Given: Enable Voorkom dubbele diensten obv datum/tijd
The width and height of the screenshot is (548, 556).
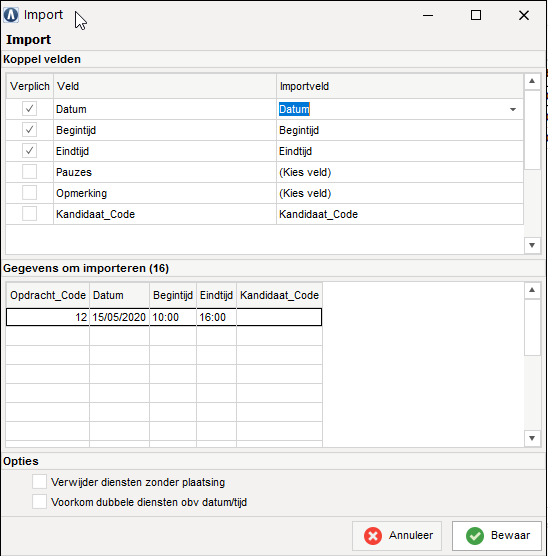Looking at the screenshot, I should [39, 502].
